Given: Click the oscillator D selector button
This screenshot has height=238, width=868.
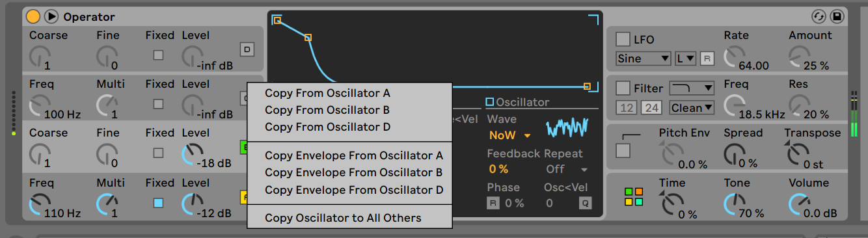Looking at the screenshot, I should click(x=247, y=49).
